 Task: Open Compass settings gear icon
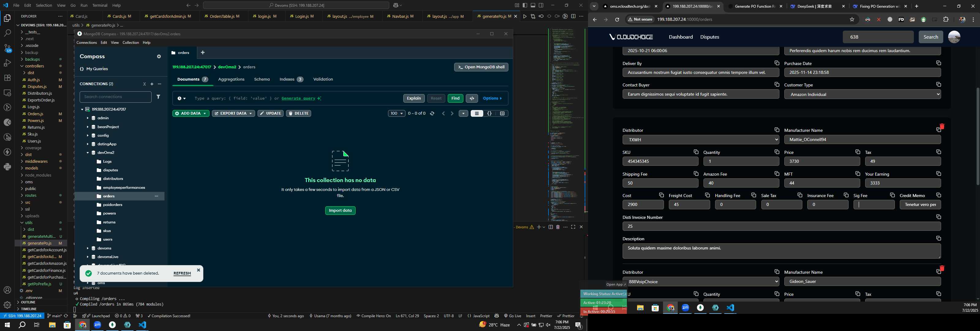click(159, 56)
